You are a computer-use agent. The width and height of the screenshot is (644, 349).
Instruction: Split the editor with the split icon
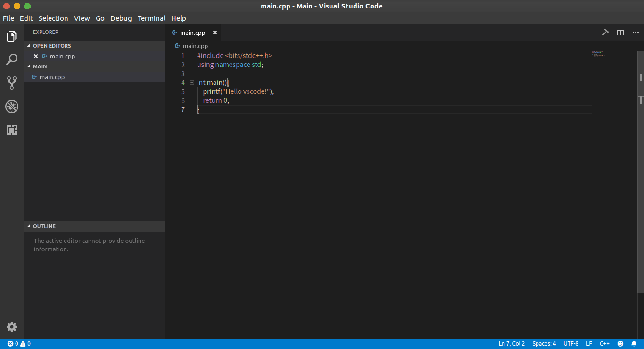620,32
